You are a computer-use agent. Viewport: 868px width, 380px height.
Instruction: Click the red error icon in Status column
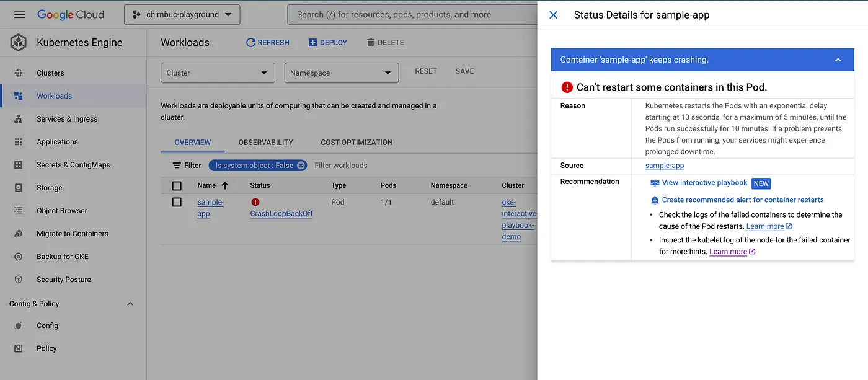click(255, 202)
